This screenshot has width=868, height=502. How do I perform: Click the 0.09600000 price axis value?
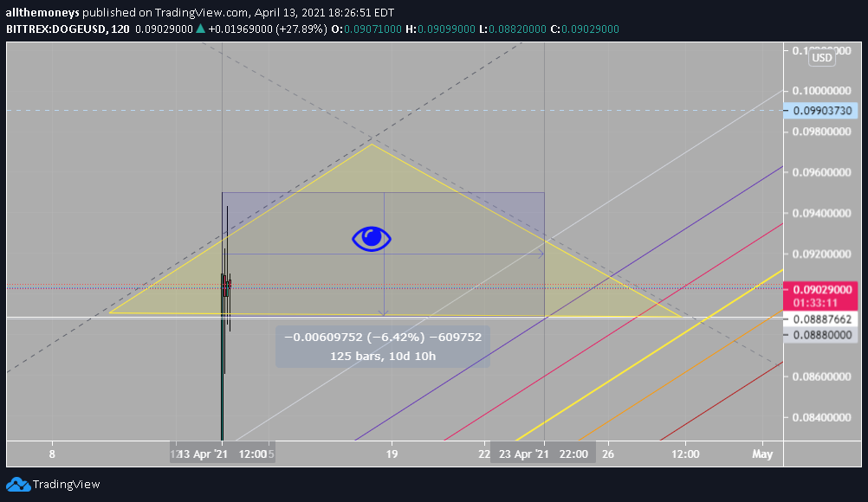821,172
